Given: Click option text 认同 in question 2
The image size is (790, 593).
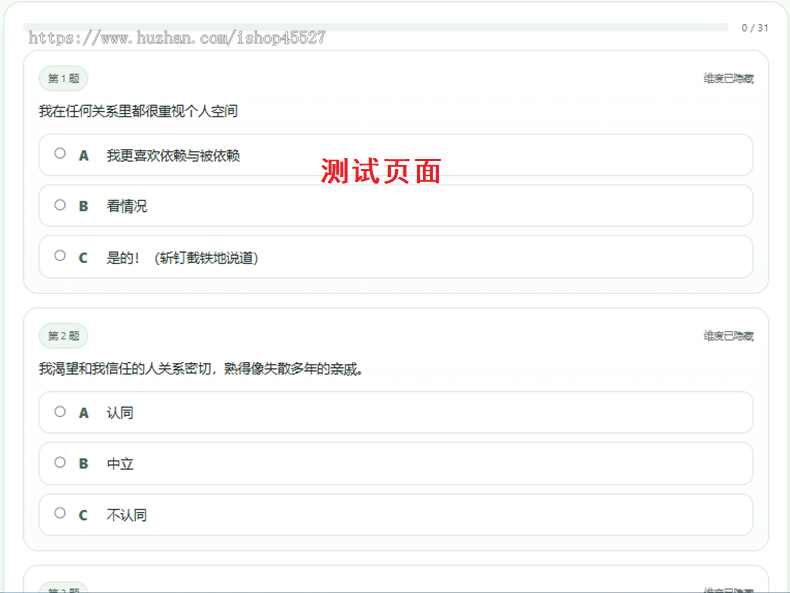Looking at the screenshot, I should [120, 413].
